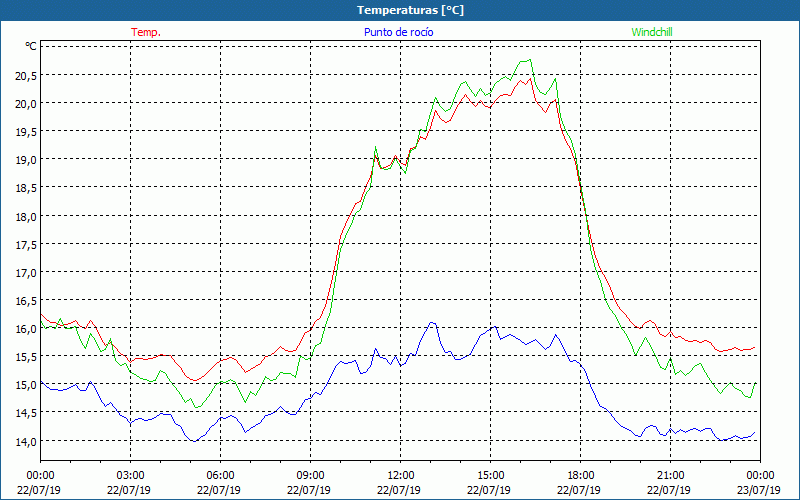The height and width of the screenshot is (500, 800).
Task: Click the red Temp. line end near 24:00
Action: point(754,347)
